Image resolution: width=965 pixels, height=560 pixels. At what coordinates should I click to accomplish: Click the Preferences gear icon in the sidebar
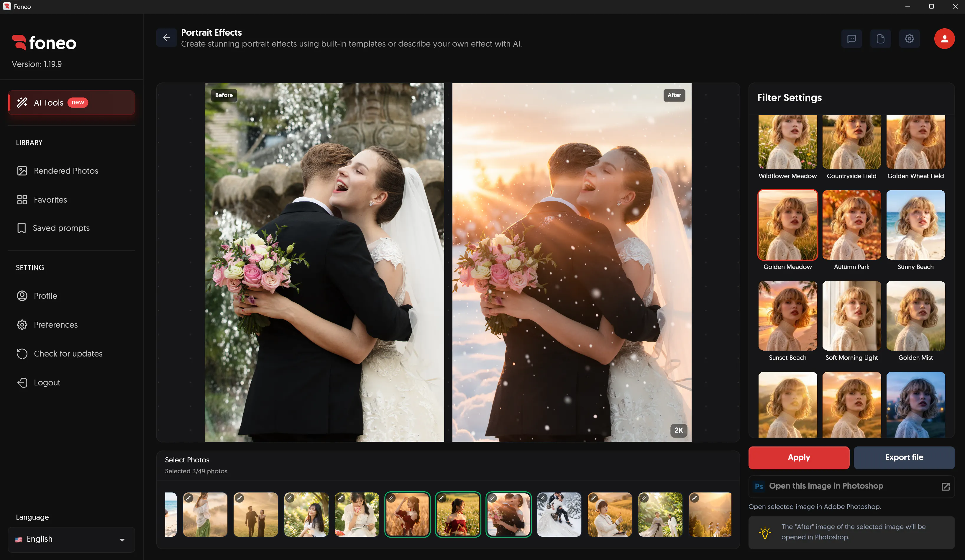(22, 325)
